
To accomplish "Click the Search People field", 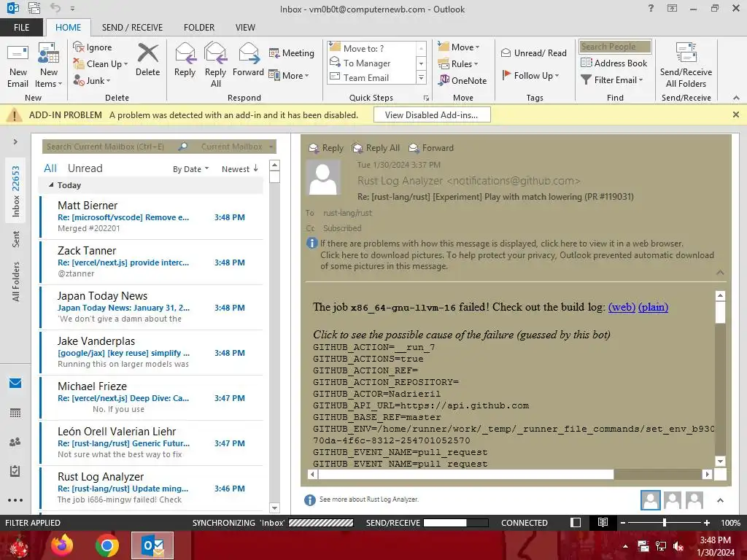I will [615, 47].
